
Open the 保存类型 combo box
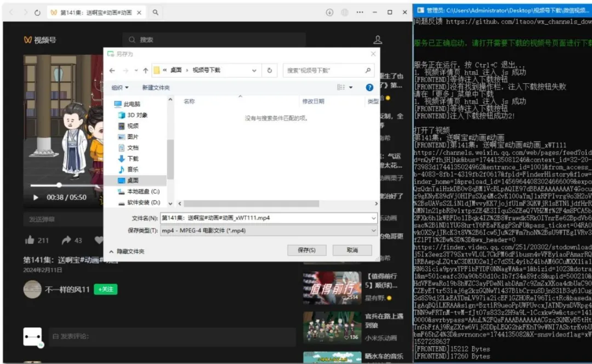269,230
